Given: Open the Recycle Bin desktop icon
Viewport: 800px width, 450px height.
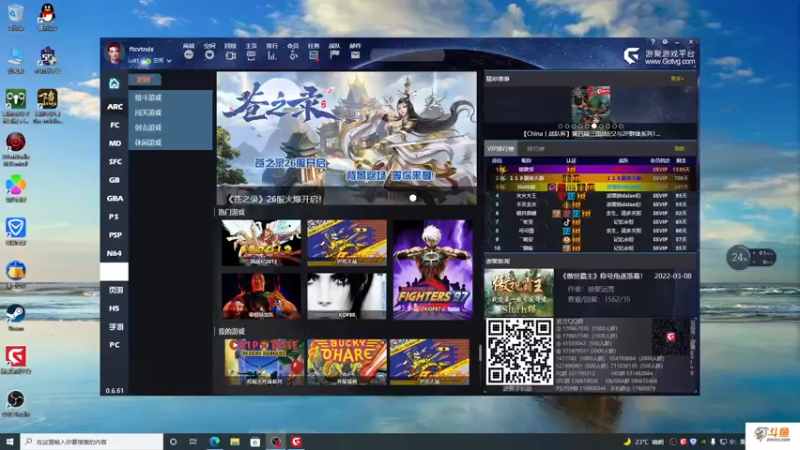Looking at the screenshot, I should pos(16,17).
